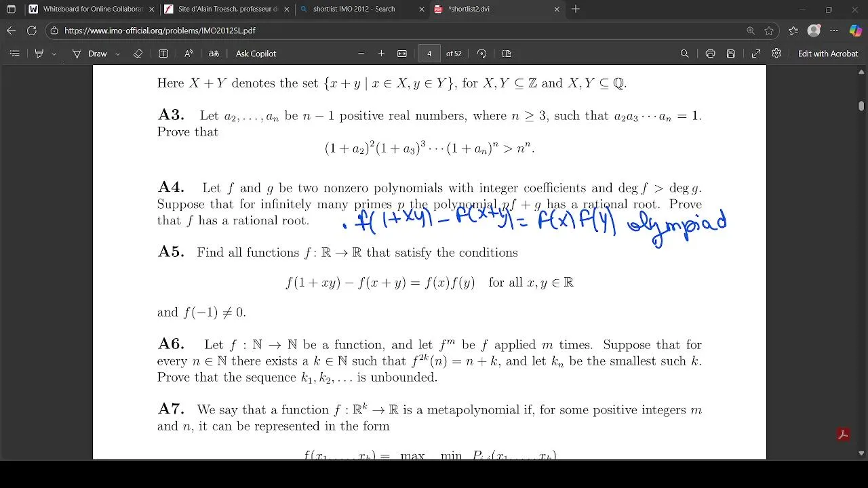Viewport: 868px width, 488px height.
Task: Click the 'A4.' problem heading
Action: (x=171, y=188)
